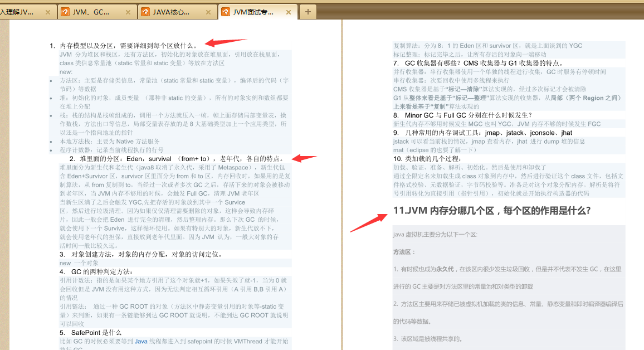Close the JVM面试专... tab
The width and height of the screenshot is (644, 350).
click(289, 12)
